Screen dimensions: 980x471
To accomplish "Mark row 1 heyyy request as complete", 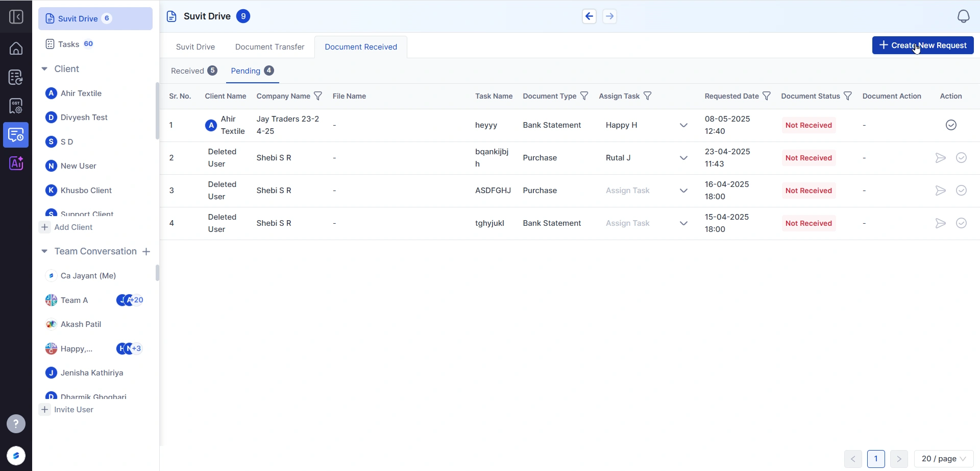I will click(951, 125).
